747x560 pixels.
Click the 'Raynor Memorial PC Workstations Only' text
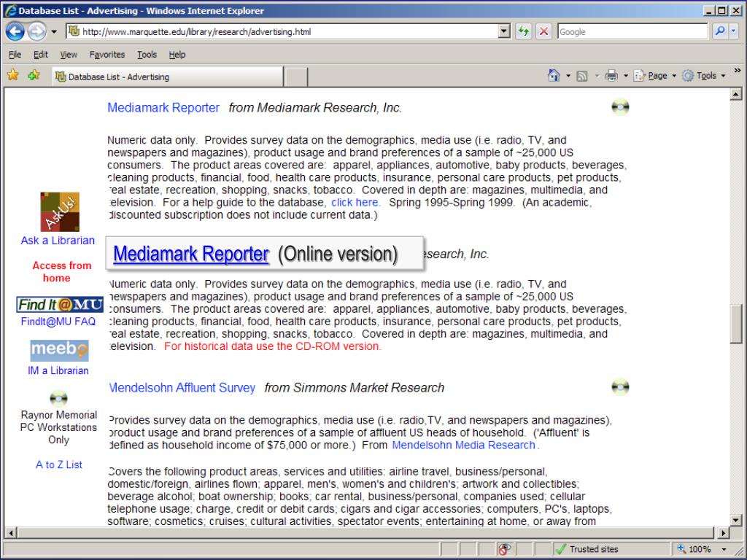[x=58, y=427]
